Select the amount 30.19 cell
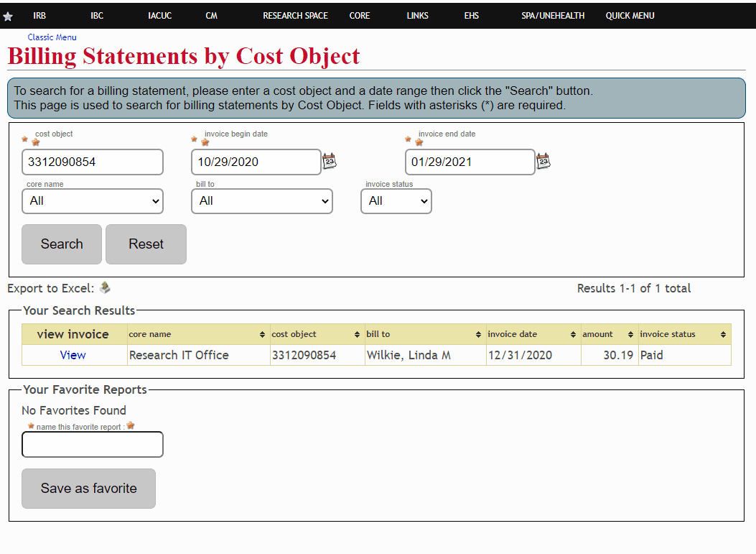The height and width of the screenshot is (554, 756). [610, 355]
